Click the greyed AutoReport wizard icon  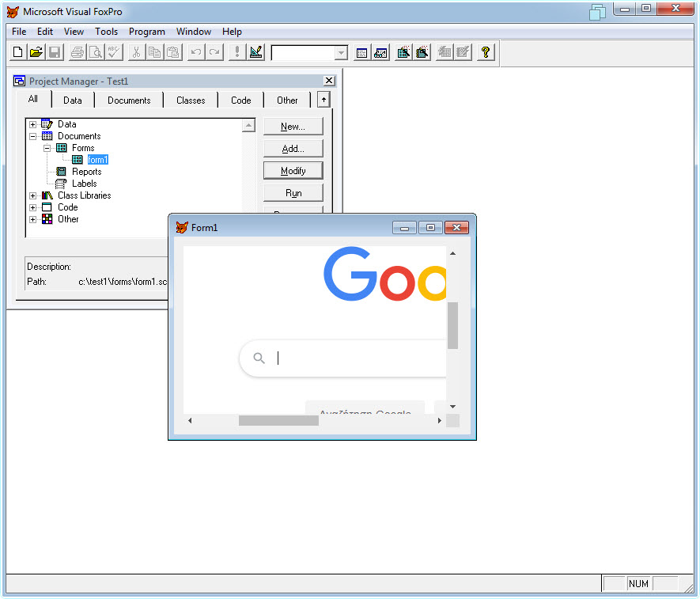click(463, 52)
